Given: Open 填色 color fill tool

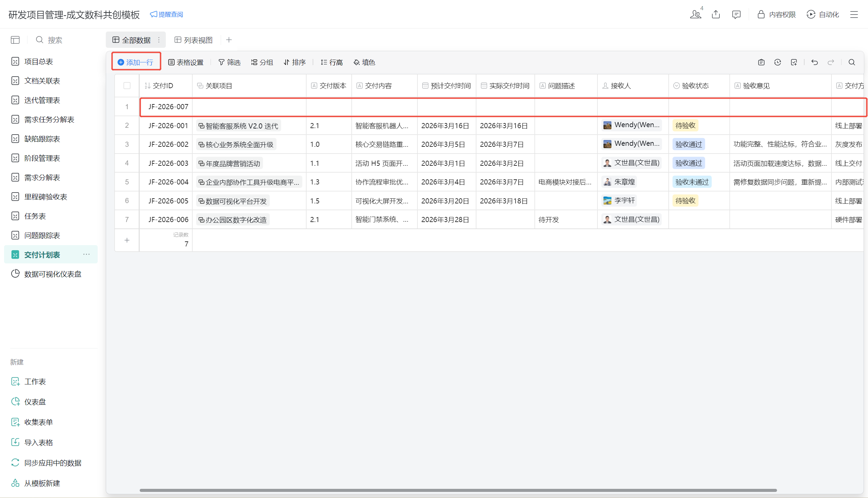Looking at the screenshot, I should pos(364,62).
